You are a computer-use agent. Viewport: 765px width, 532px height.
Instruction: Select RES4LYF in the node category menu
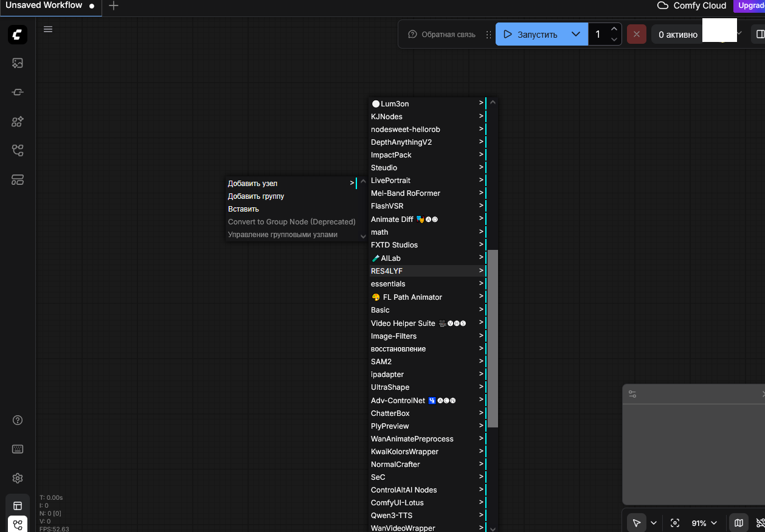click(x=387, y=271)
